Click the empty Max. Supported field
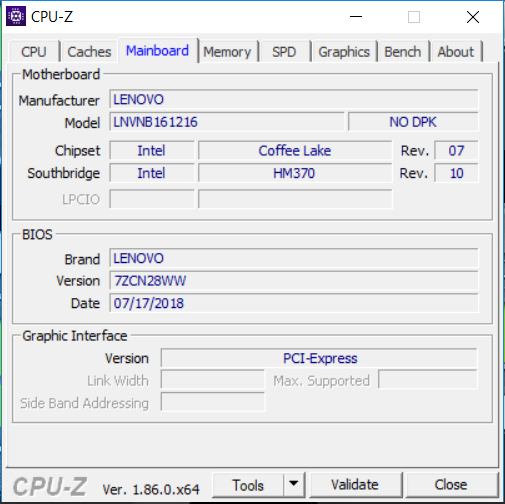The width and height of the screenshot is (505, 504). point(428,380)
